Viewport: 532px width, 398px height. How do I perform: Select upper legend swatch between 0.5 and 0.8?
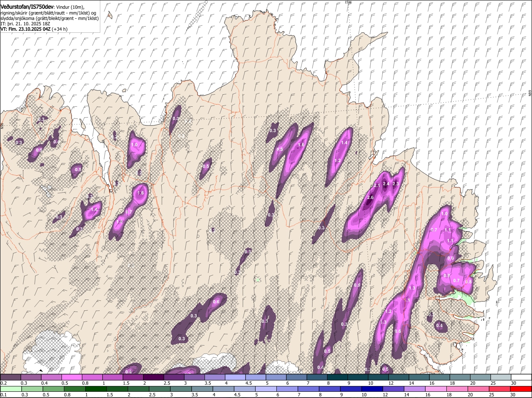click(x=72, y=377)
